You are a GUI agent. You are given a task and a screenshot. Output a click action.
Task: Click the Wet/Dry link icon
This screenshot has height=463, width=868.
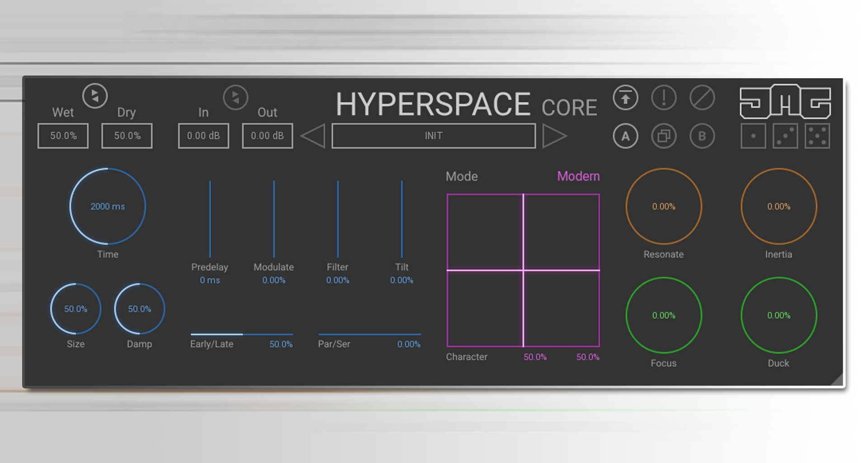point(95,96)
